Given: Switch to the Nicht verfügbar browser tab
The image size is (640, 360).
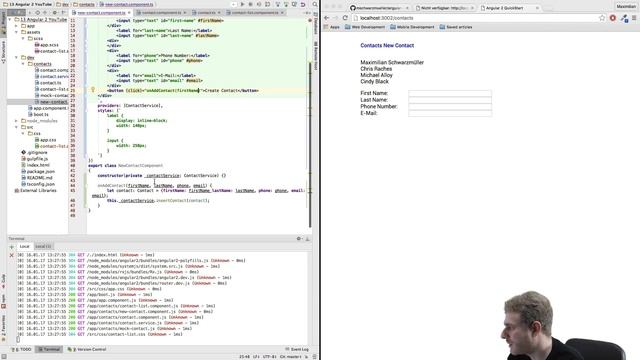Looking at the screenshot, I should 444,8.
